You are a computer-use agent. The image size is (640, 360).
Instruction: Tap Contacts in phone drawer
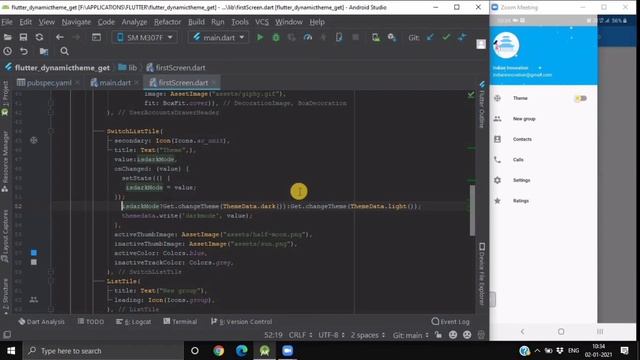[x=522, y=139]
